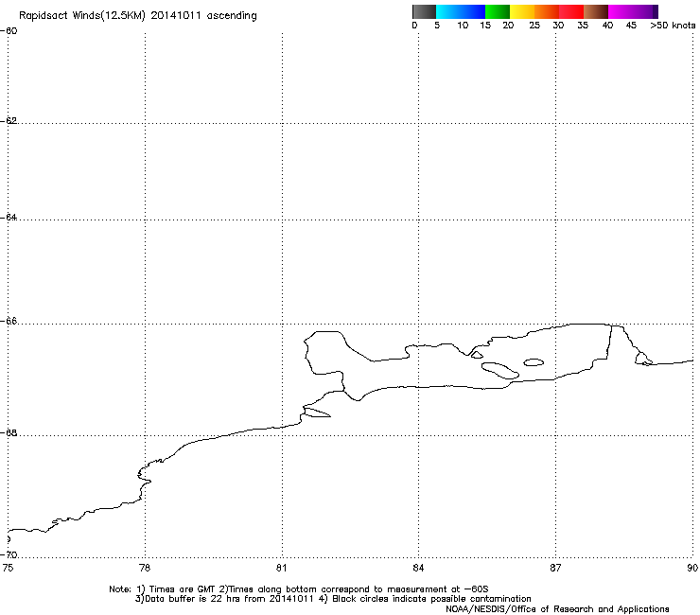Click the latitude label '-60'

pos(9,31)
